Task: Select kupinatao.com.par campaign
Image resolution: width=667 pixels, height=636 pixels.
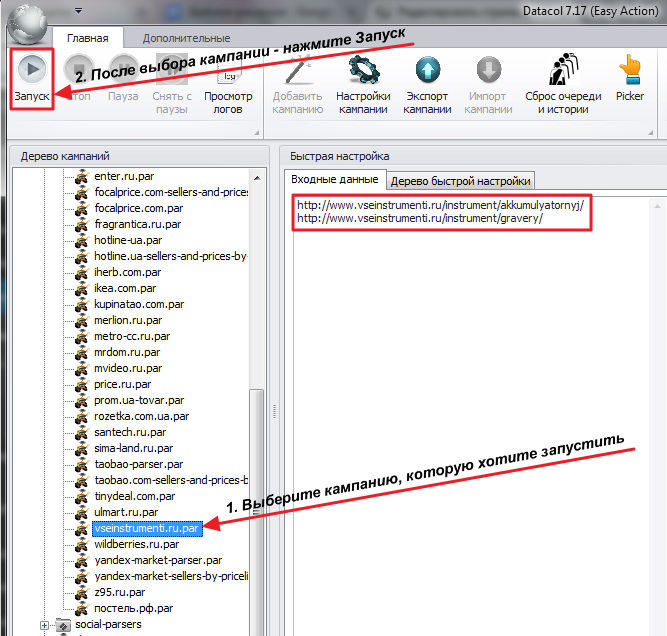Action: [139, 305]
